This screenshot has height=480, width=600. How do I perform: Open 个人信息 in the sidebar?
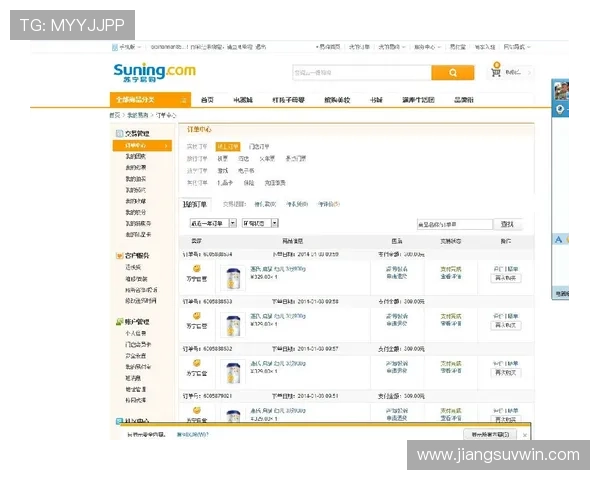[135, 333]
